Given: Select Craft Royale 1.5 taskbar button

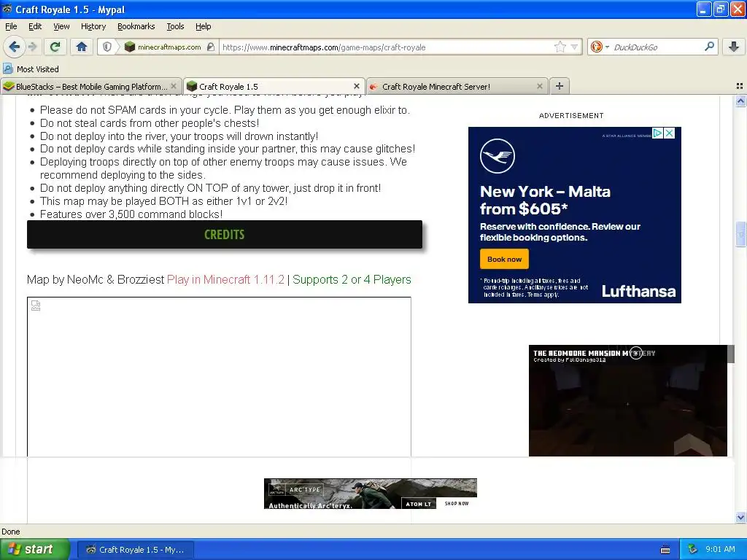Looking at the screenshot, I should coord(136,550).
